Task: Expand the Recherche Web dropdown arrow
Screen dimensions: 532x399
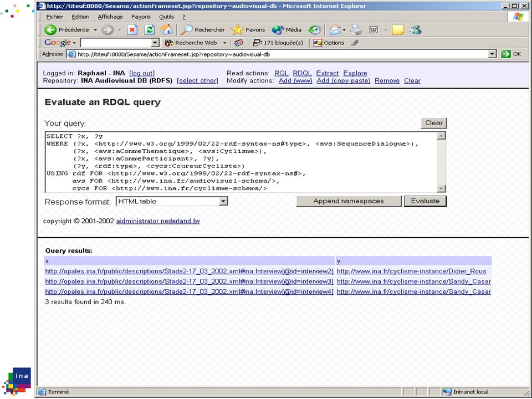Action: point(224,43)
